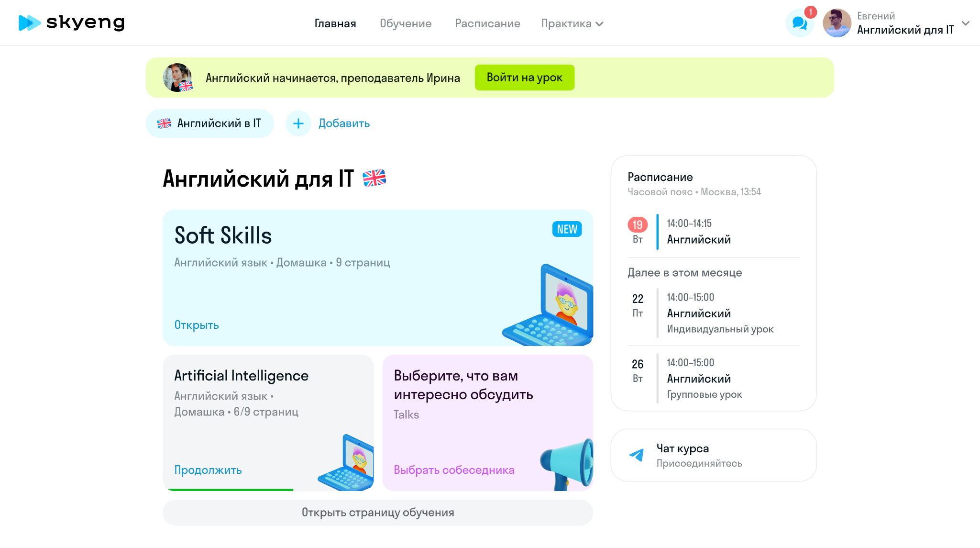The width and height of the screenshot is (980, 548).
Task: Go to Расписание page
Action: click(x=487, y=23)
